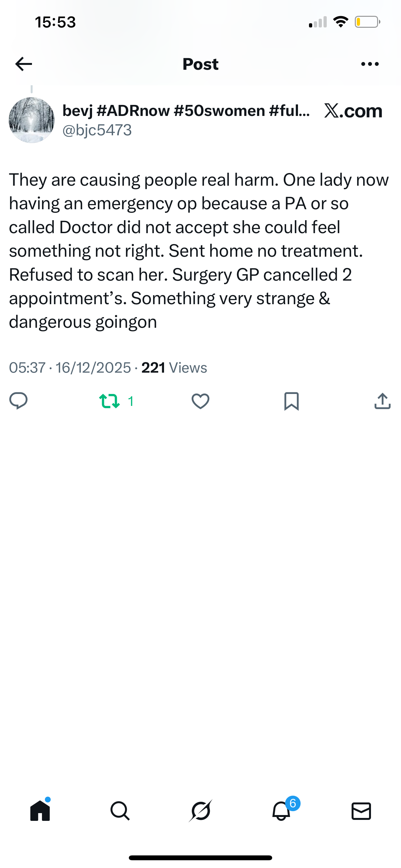Open the three-dot more options menu
Screen dimensions: 401x868
[x=370, y=64]
